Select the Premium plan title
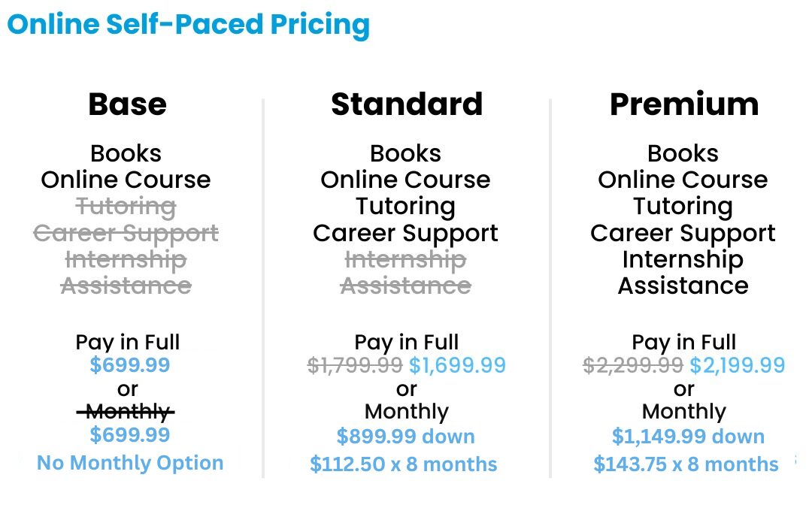The image size is (812, 526). click(683, 104)
